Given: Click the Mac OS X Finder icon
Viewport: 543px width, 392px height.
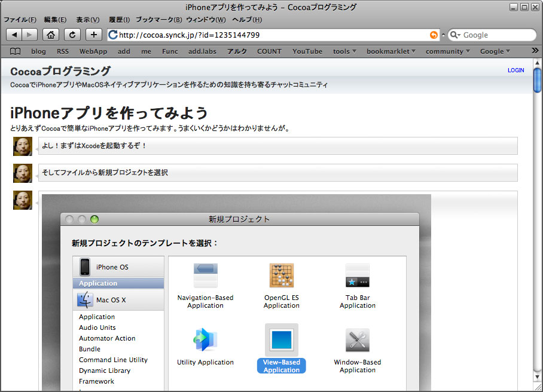Looking at the screenshot, I should point(85,299).
